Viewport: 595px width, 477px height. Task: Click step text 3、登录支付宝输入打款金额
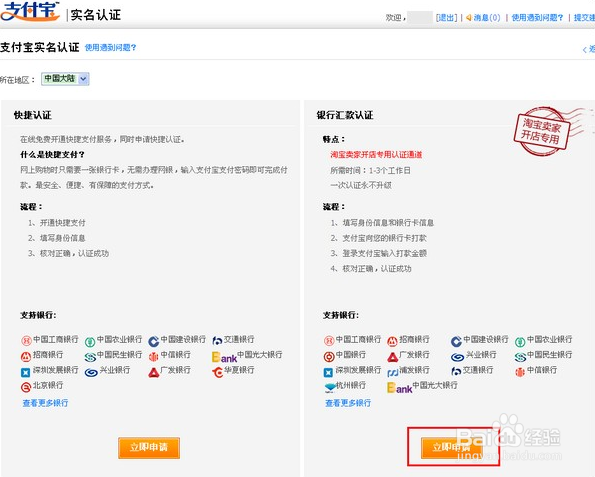coord(378,253)
